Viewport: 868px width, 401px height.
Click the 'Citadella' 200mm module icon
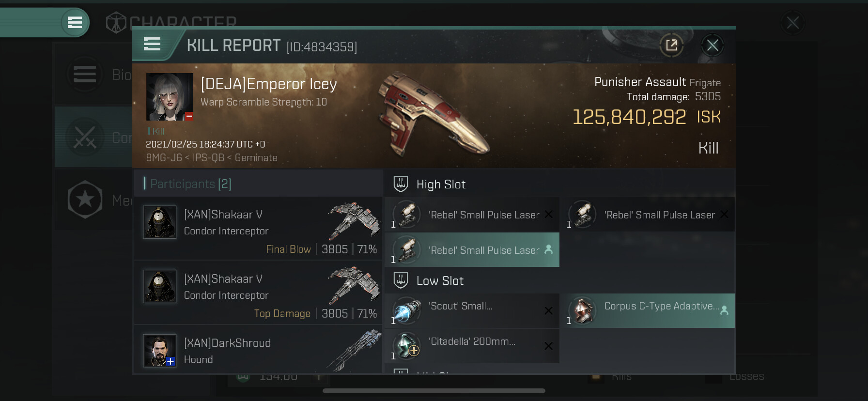coord(407,346)
